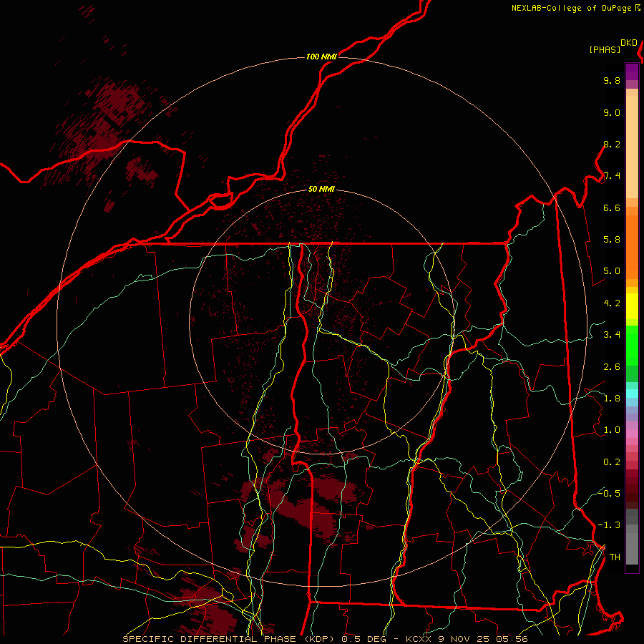The height and width of the screenshot is (644, 644).
Task: Click the 8.2 scale value
Action: click(x=612, y=144)
